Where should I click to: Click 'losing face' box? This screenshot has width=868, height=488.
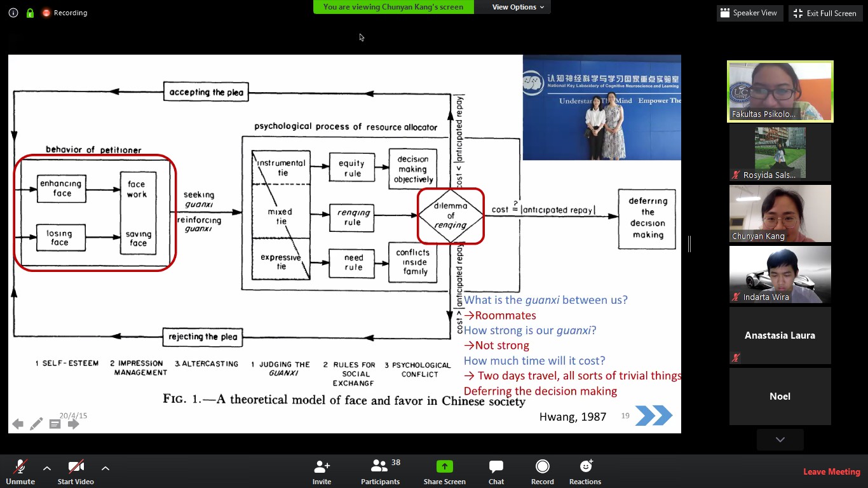click(60, 238)
